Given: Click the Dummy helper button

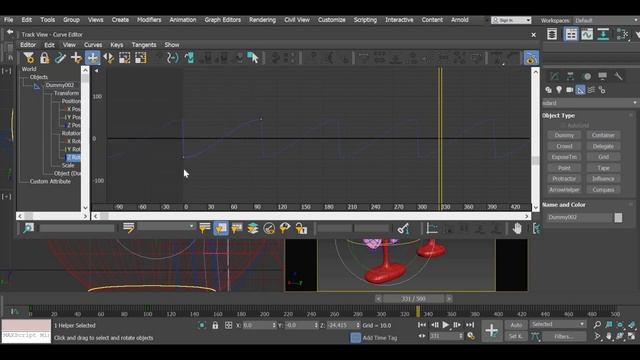Looking at the screenshot, I should 564,135.
